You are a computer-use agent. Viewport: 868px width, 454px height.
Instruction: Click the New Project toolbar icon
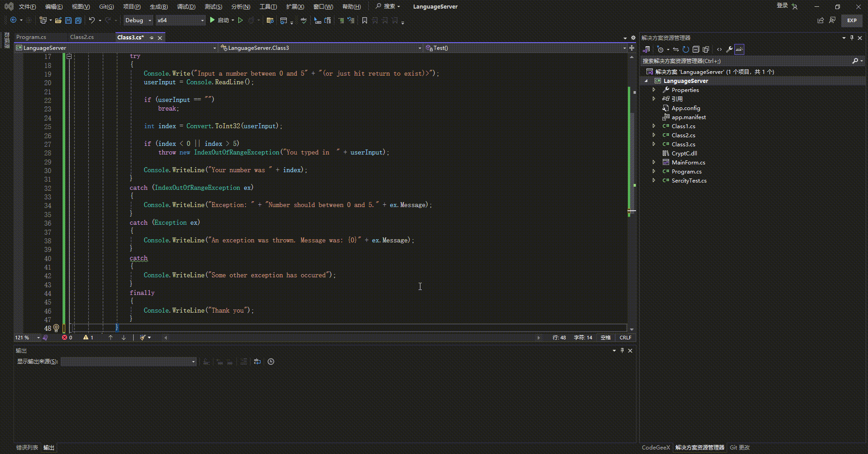(x=43, y=20)
